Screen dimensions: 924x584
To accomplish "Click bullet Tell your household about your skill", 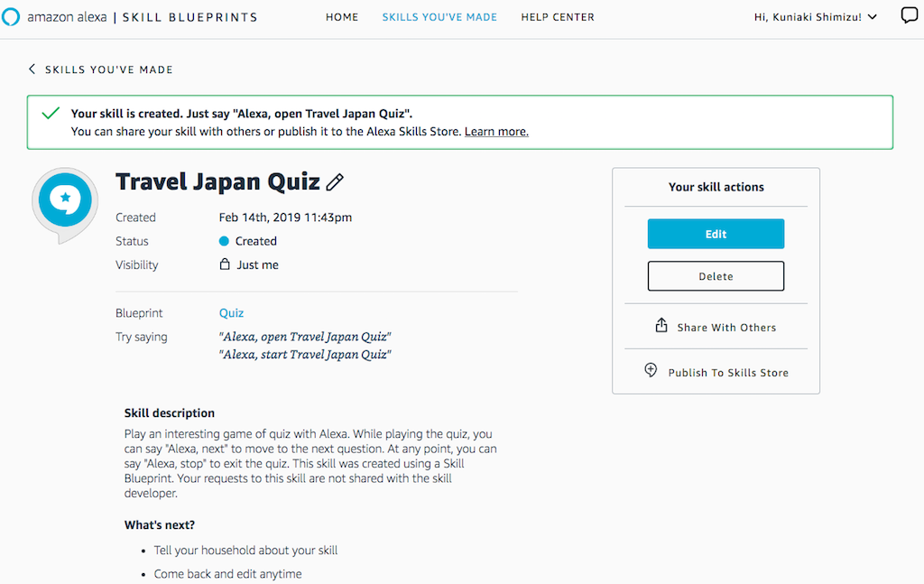I will (245, 551).
